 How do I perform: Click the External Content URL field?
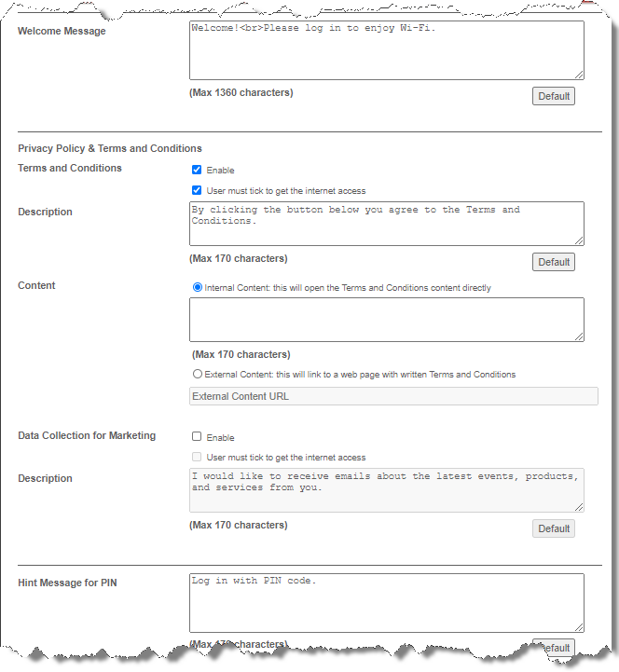tap(393, 396)
